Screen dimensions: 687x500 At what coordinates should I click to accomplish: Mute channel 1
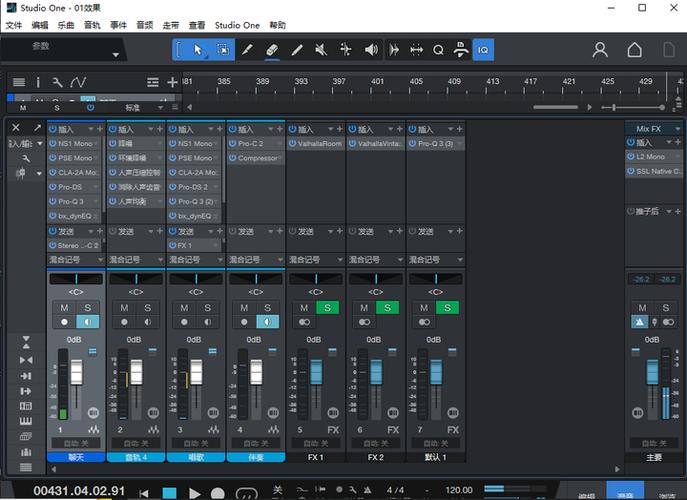click(64, 308)
